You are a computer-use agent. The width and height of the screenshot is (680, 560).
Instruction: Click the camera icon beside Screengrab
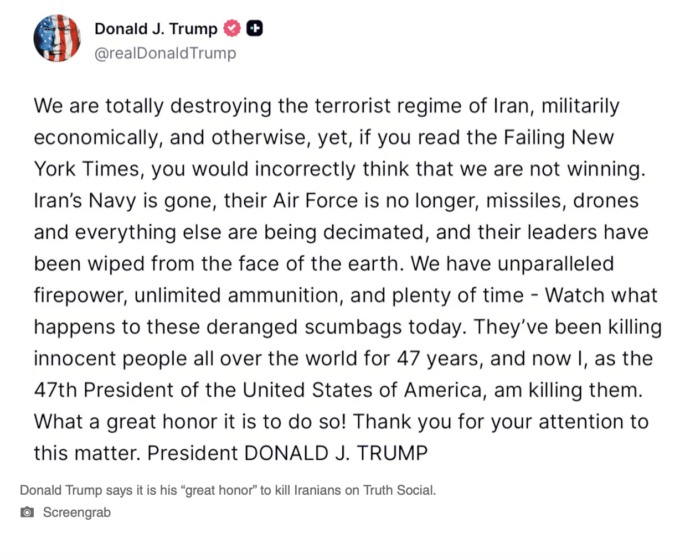click(x=27, y=512)
